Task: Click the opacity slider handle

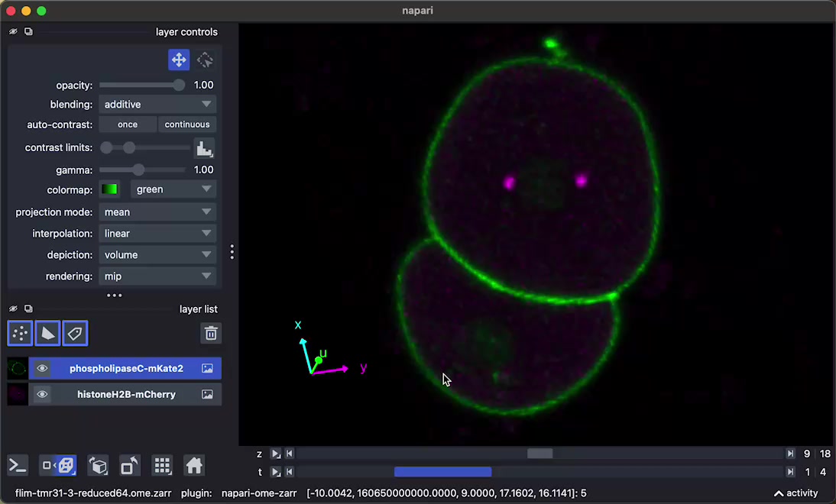Action: 179,86
